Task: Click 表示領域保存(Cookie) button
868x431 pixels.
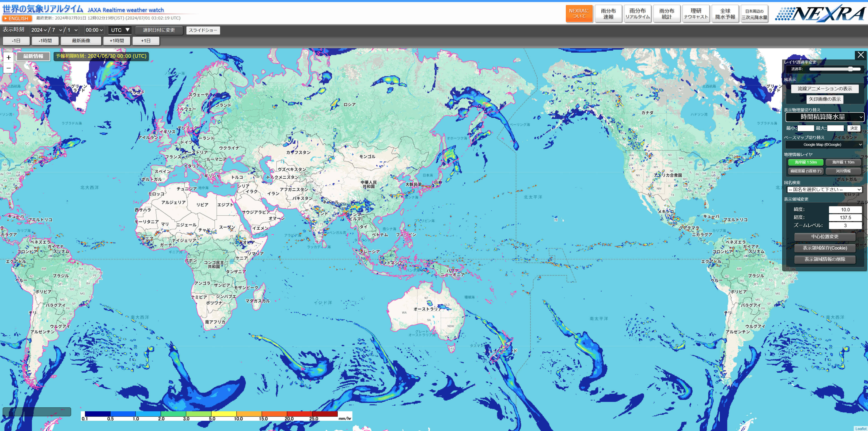Action: tap(825, 248)
